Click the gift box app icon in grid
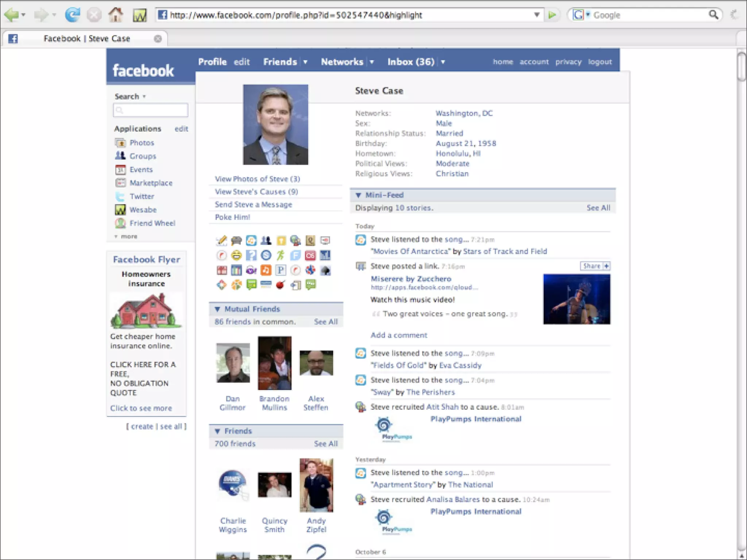This screenshot has width=747, height=560. pos(221,270)
